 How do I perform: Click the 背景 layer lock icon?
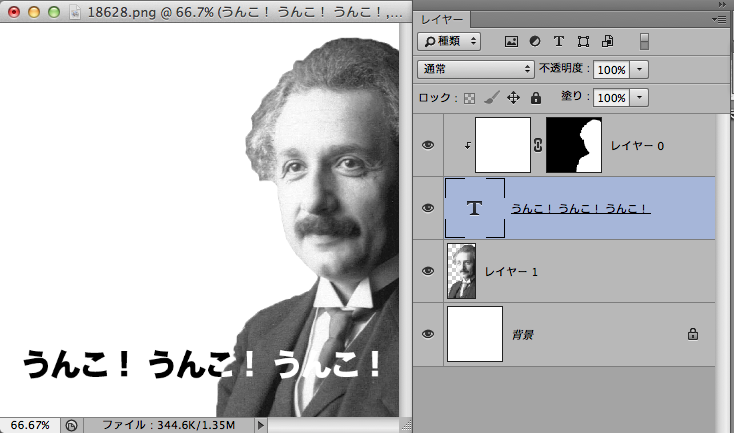point(693,334)
